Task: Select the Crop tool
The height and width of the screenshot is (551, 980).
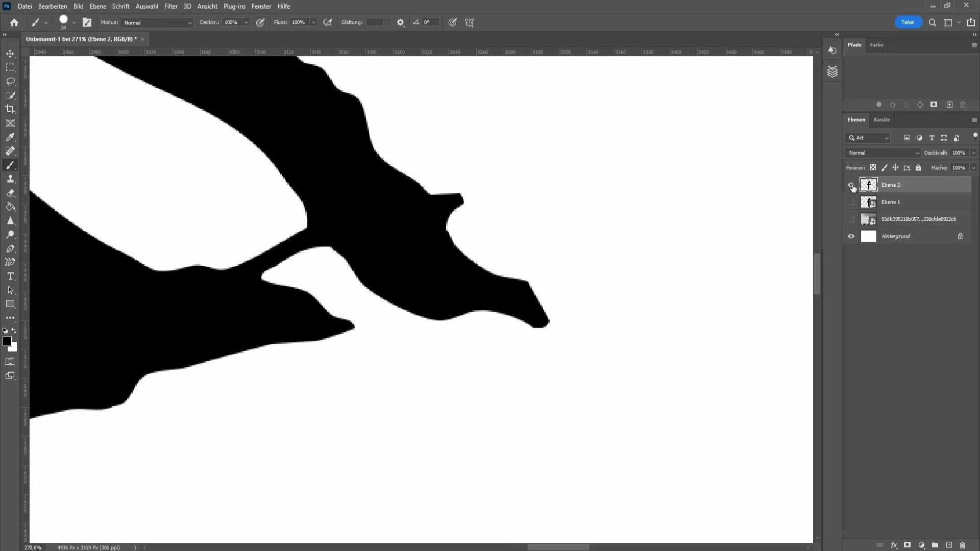Action: click(10, 109)
